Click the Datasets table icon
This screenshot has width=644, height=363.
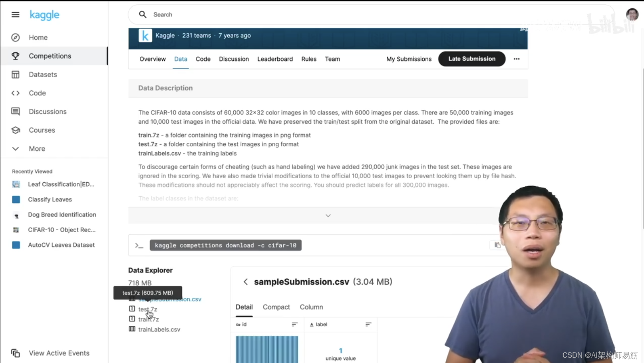16,74
